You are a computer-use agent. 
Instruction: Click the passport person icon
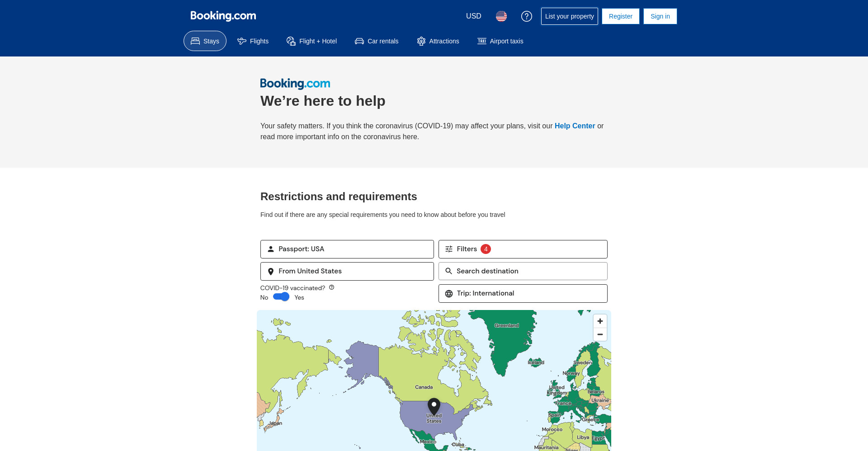click(x=271, y=249)
